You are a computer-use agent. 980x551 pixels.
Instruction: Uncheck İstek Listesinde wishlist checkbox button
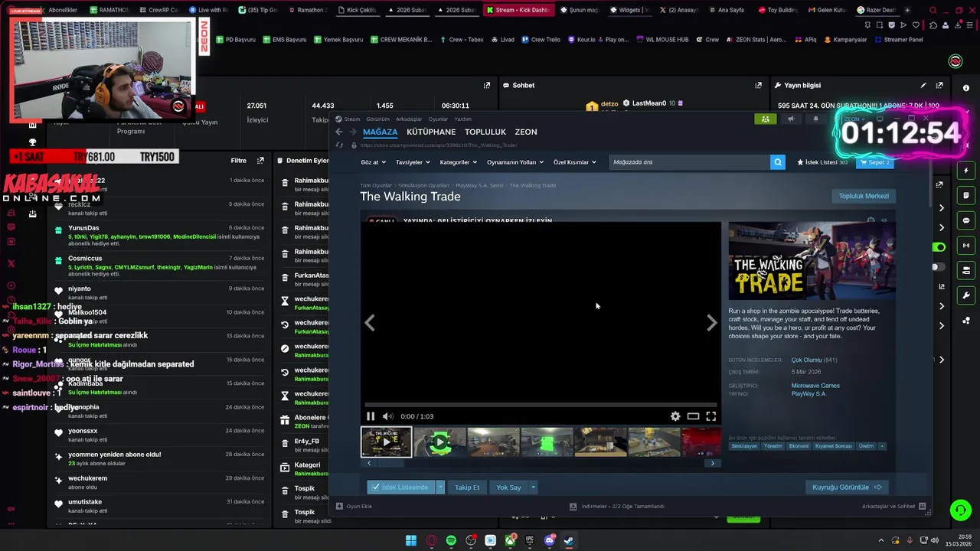tap(401, 487)
